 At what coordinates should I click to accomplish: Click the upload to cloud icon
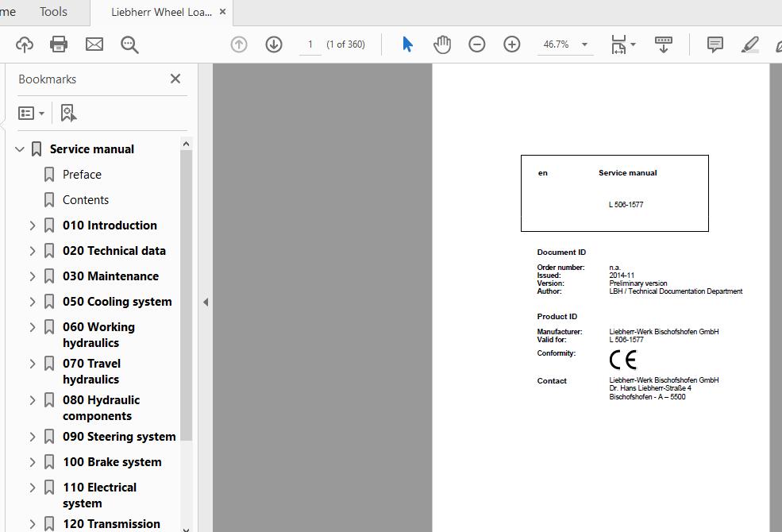25,44
